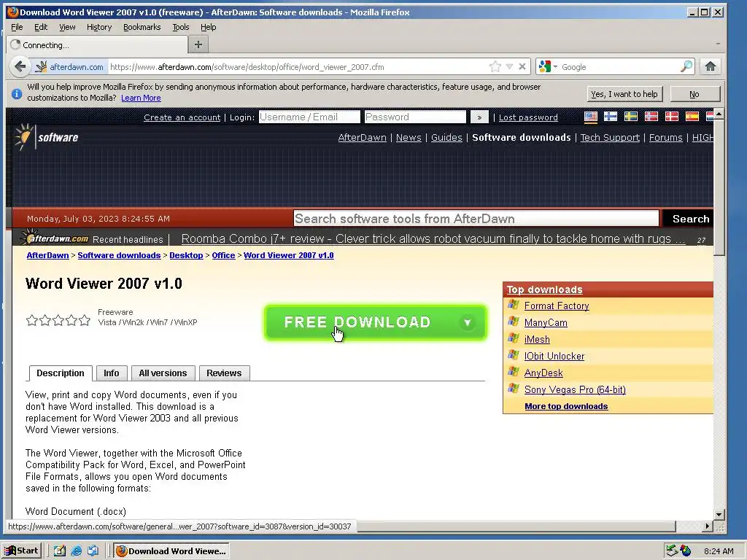Open the More top downloads link
The width and height of the screenshot is (747, 560).
pyautogui.click(x=566, y=406)
